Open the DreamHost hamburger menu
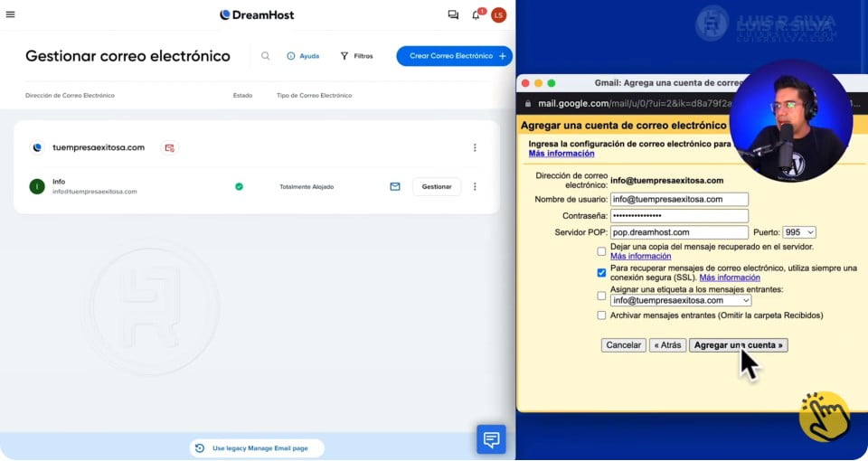868x461 pixels. click(10, 14)
